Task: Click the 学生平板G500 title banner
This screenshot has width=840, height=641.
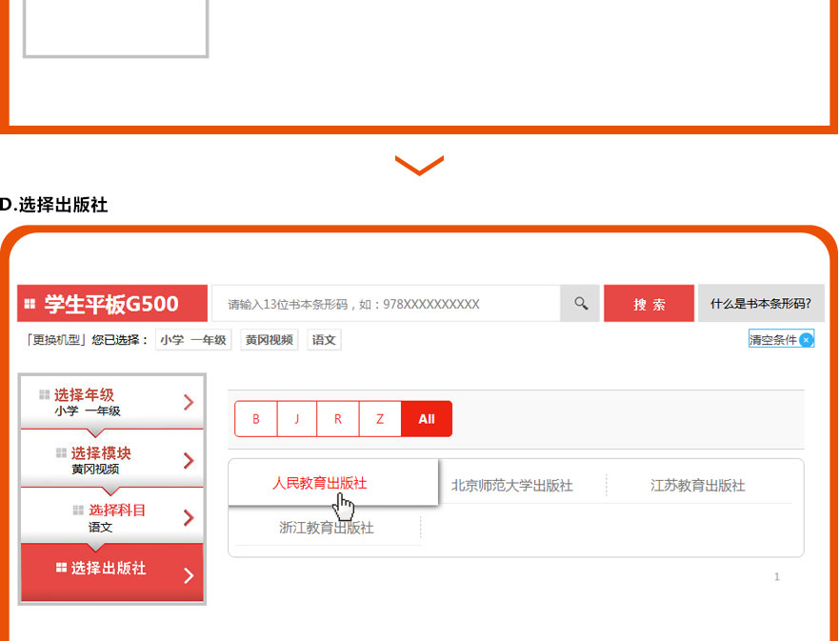Action: coord(112,303)
